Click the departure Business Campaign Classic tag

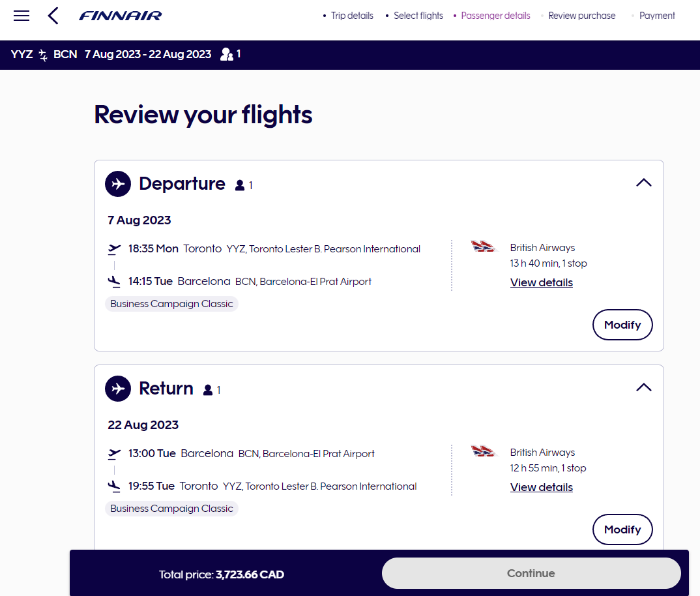(x=171, y=304)
